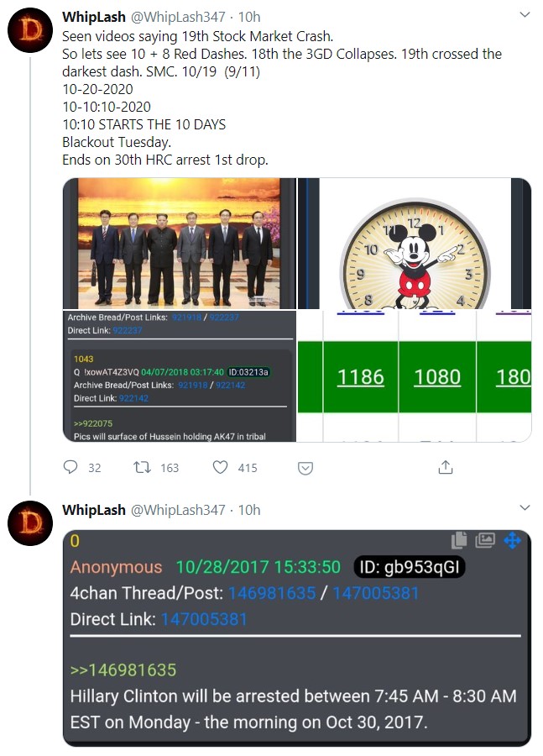Click the @WhipLash347 handle in first tweet
The height and width of the screenshot is (756, 543).
(x=178, y=17)
